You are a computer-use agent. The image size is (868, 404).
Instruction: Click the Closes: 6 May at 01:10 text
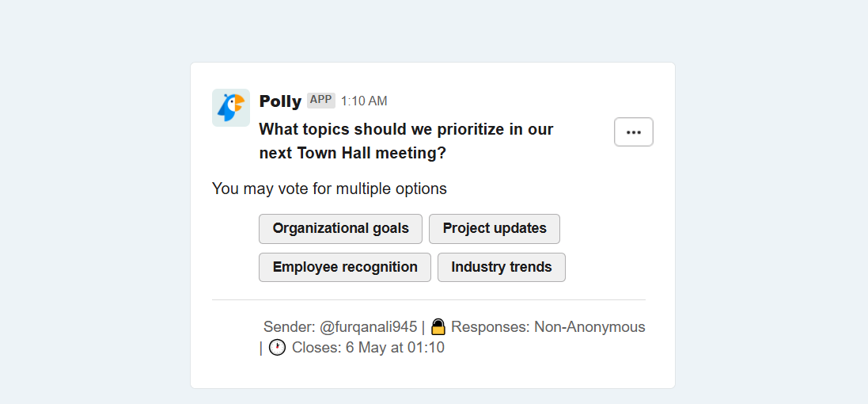(x=368, y=348)
